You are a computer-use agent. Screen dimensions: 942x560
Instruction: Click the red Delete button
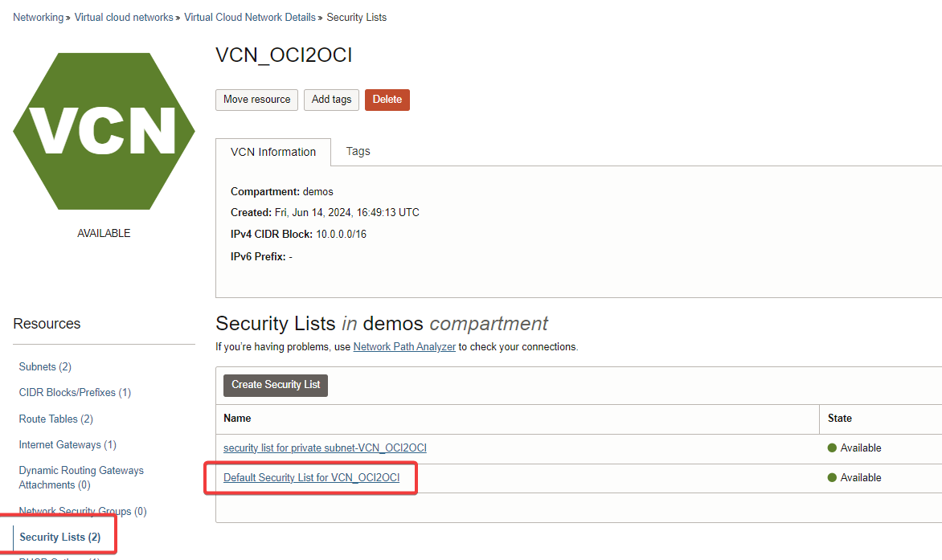click(x=387, y=100)
